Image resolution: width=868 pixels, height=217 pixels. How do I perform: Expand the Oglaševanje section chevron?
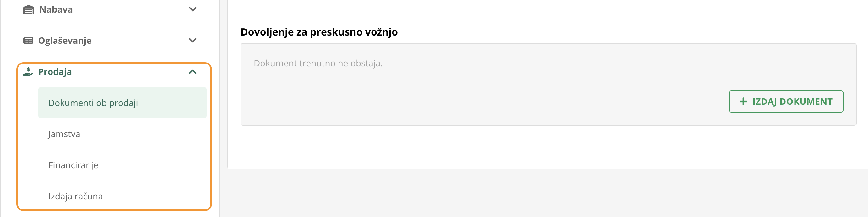click(193, 41)
